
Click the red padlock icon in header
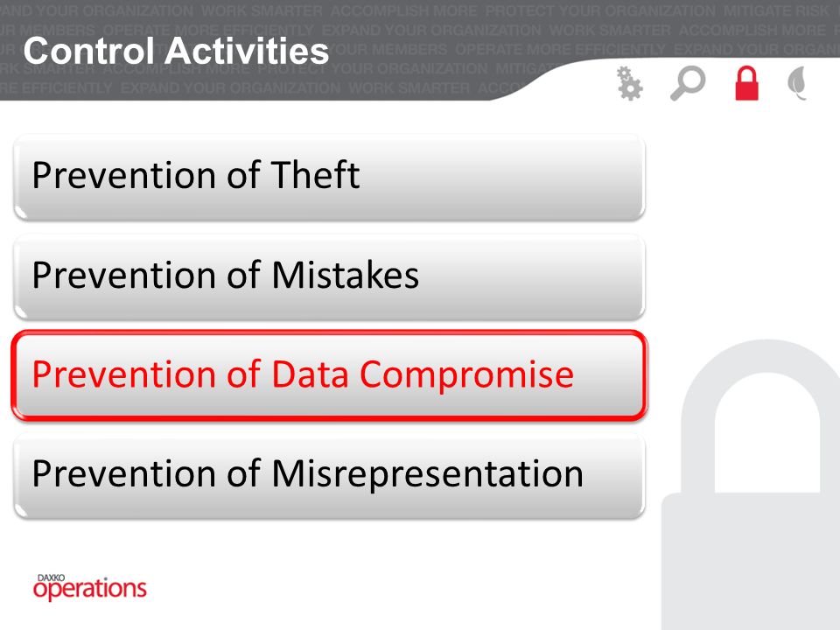tap(746, 83)
